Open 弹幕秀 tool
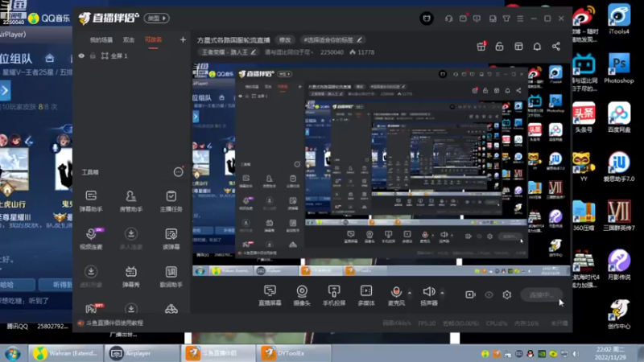The image size is (644, 362). tap(131, 276)
